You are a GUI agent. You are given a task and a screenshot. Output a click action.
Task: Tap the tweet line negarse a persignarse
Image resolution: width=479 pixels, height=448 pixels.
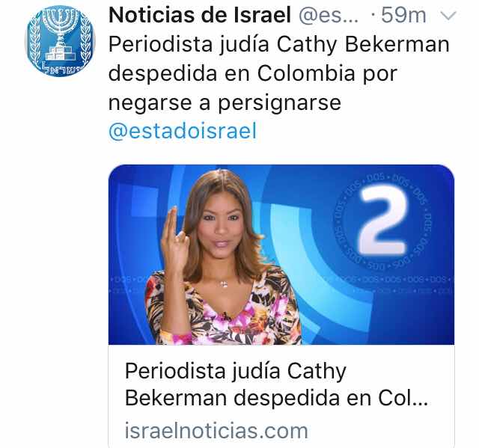point(225,103)
